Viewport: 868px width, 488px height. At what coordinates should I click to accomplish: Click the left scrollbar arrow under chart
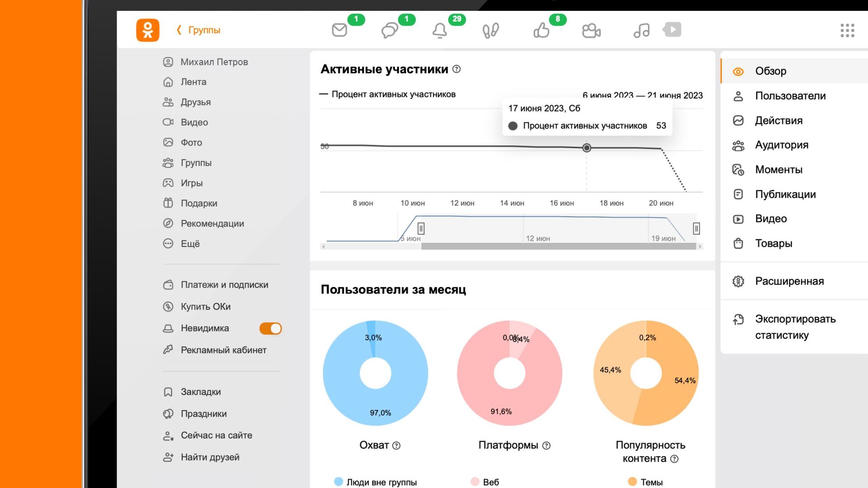tap(323, 247)
